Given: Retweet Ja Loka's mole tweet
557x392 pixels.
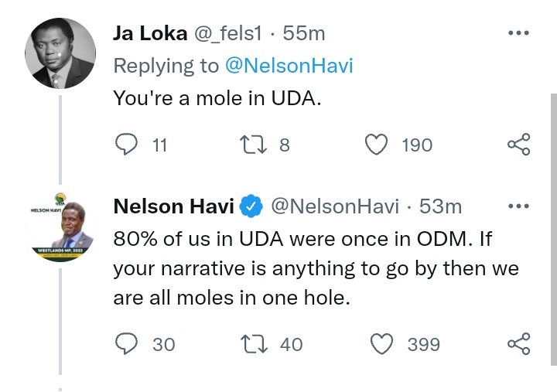Looking at the screenshot, I should click(253, 145).
